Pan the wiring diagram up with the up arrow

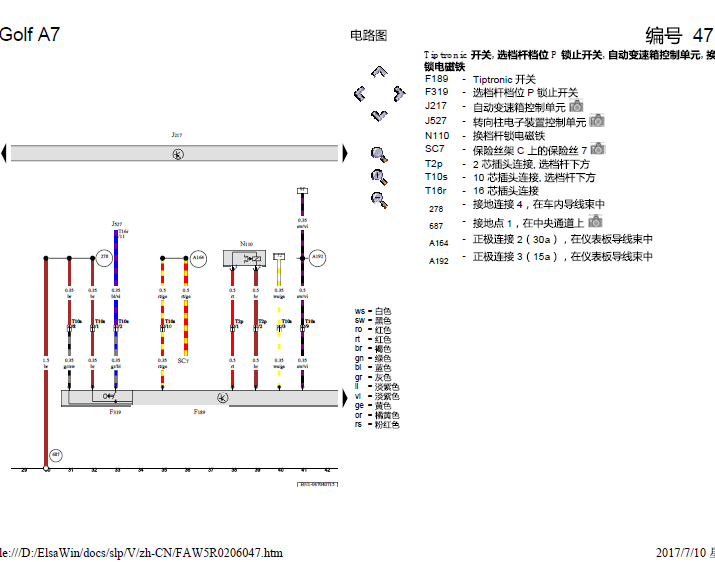379,72
